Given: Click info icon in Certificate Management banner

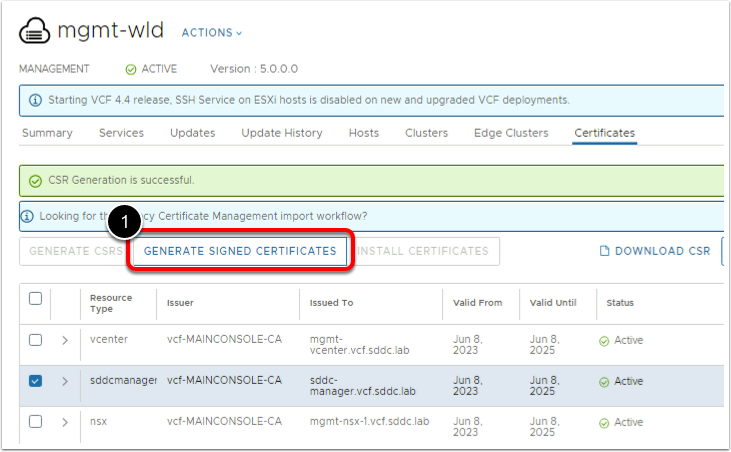Looking at the screenshot, I should pyautogui.click(x=27, y=217).
